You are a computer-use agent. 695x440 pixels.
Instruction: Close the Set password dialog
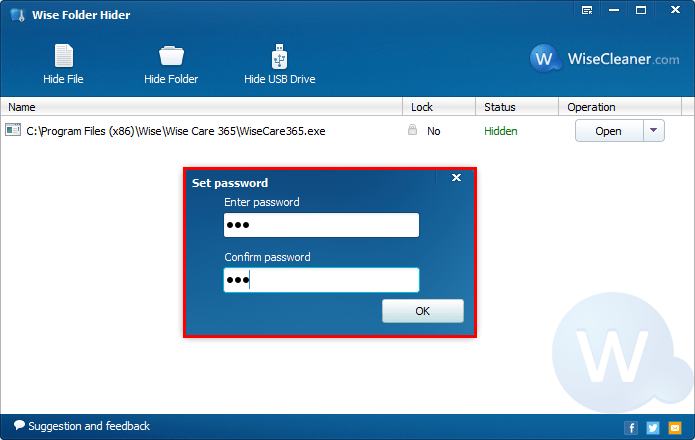(x=456, y=178)
